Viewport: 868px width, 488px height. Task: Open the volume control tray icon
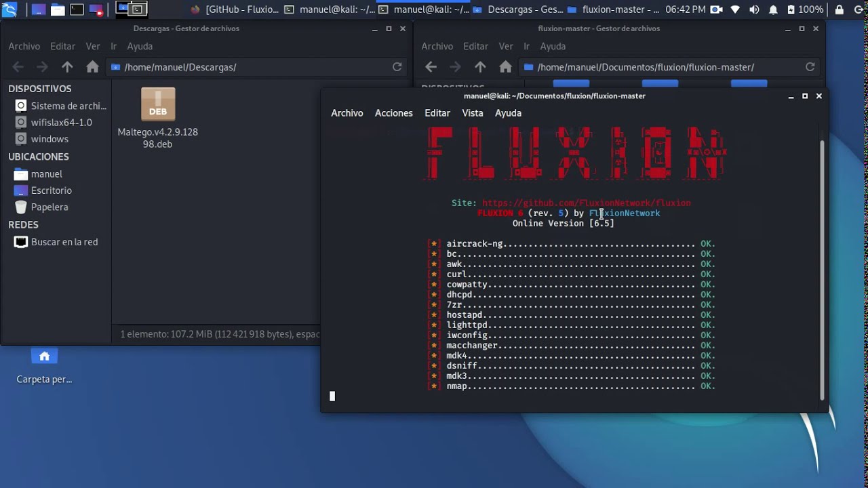755,9
